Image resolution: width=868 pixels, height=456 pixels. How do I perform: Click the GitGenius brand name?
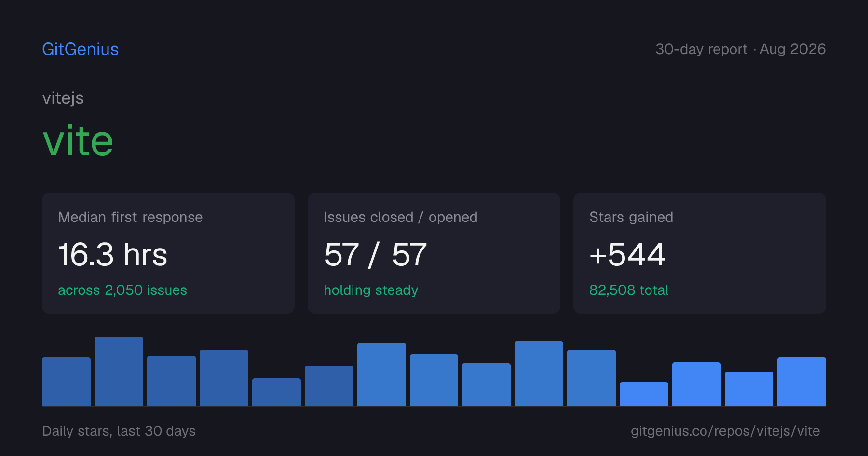pos(81,49)
